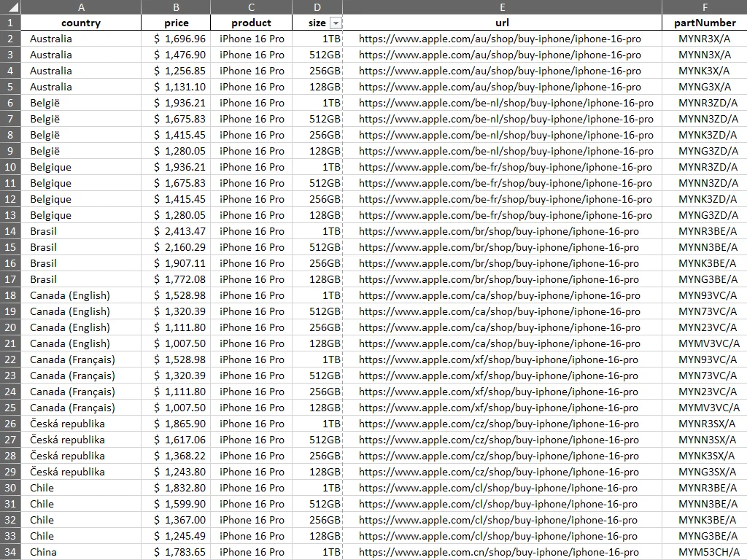Viewport: 747px width, 560px height.
Task: Select all cells via corner triangle
Action: (x=10, y=7)
